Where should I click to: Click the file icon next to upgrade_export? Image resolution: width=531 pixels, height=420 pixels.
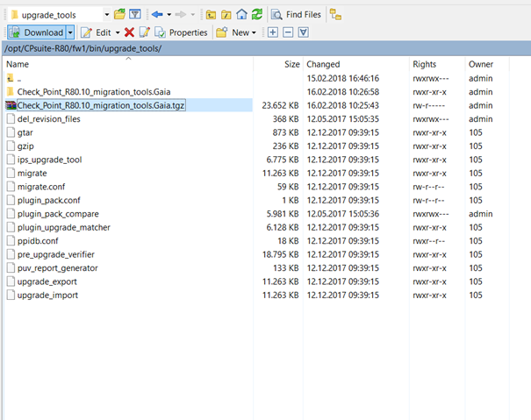11,281
